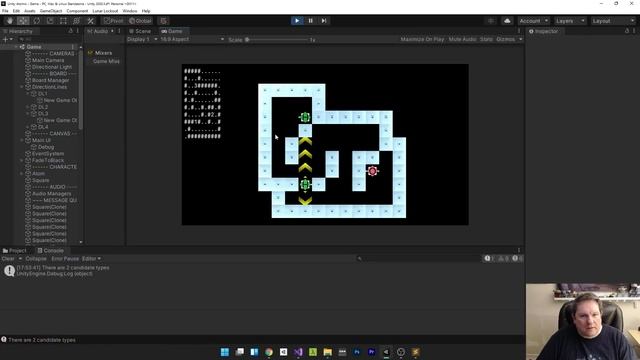Open the Game scene row kebab menu
The width and height of the screenshot is (640, 360).
73,47
